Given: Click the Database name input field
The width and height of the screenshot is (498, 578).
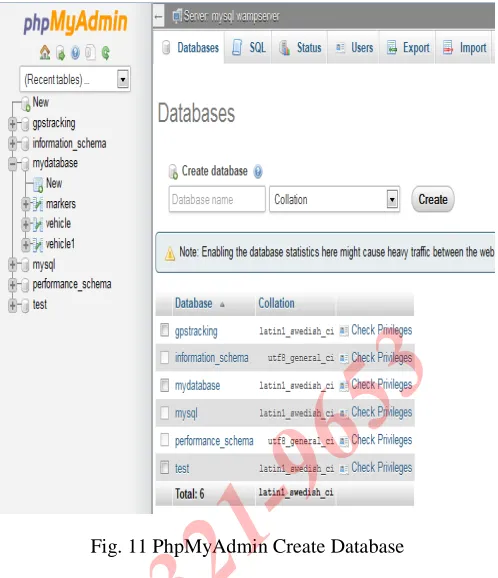Looking at the screenshot, I should [217, 199].
